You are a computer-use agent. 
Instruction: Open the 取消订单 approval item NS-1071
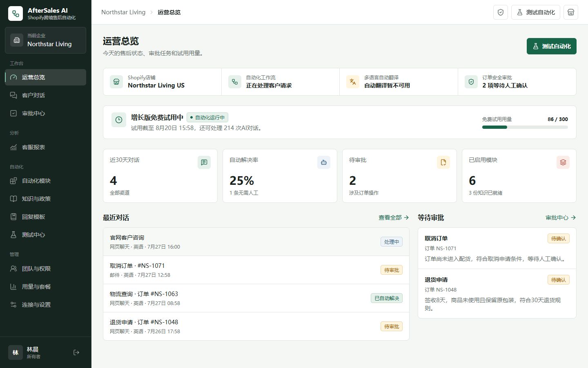(x=497, y=248)
